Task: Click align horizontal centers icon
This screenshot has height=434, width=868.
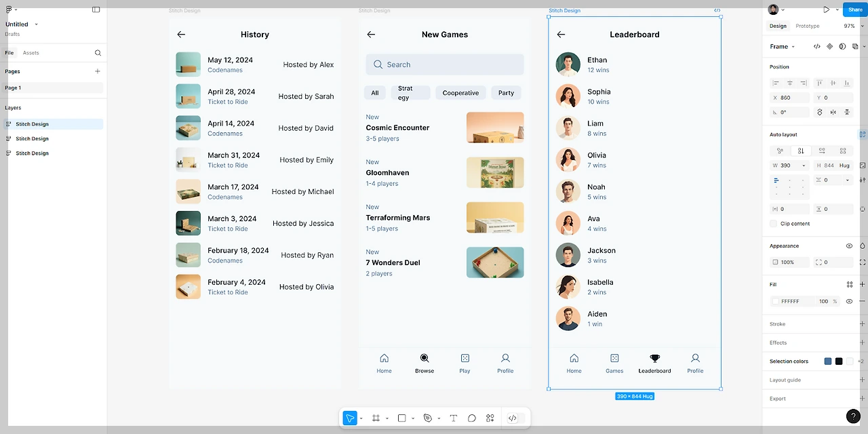Action: pos(790,83)
